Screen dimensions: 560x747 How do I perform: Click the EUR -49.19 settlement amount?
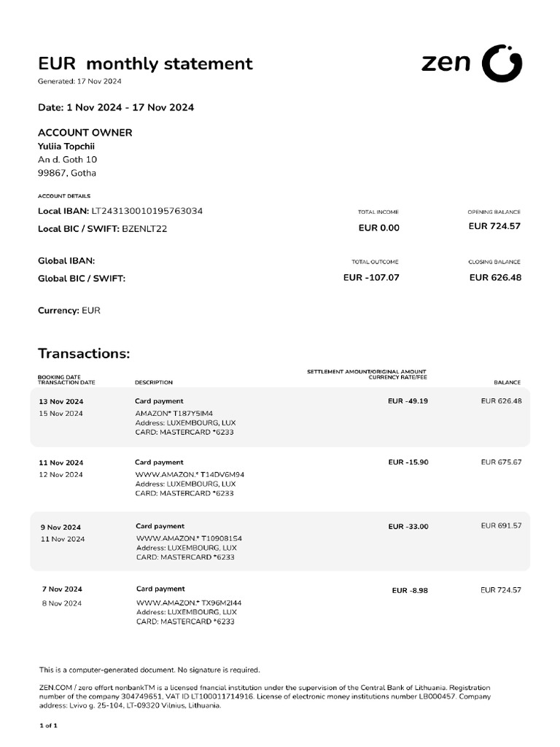408,401
